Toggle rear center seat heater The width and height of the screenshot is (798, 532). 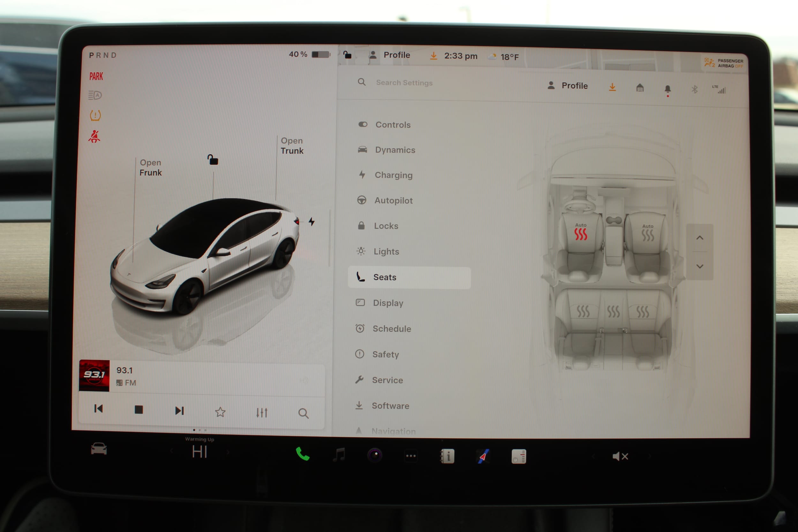pyautogui.click(x=613, y=311)
